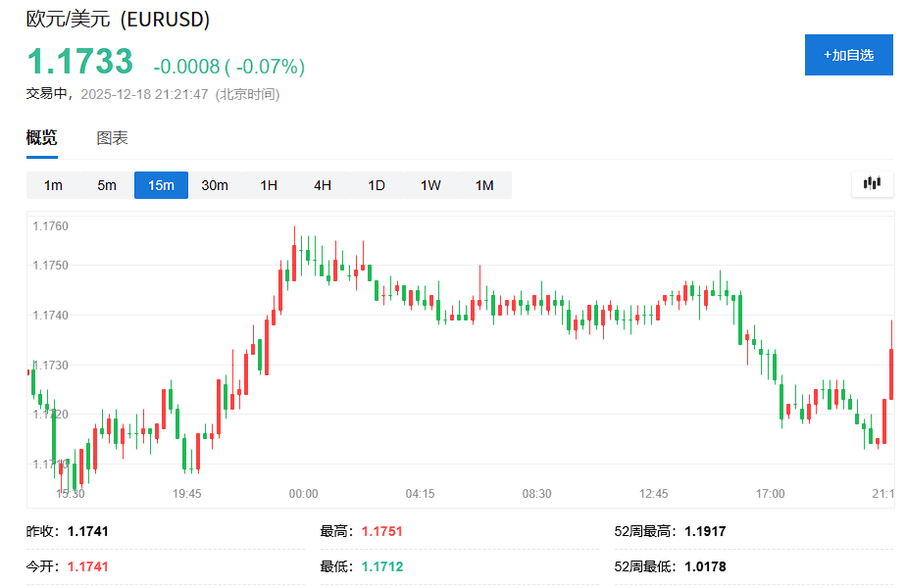Click the 1.1760 price axis label

50,226
